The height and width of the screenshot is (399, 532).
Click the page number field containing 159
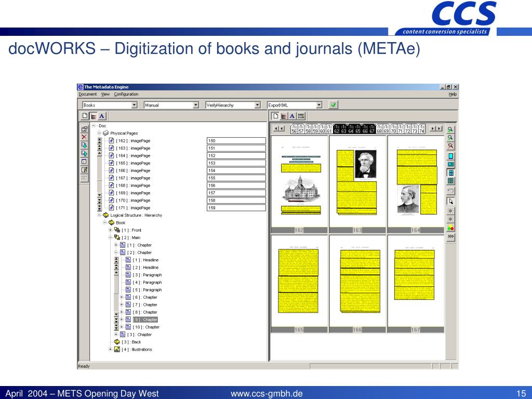coord(236,208)
